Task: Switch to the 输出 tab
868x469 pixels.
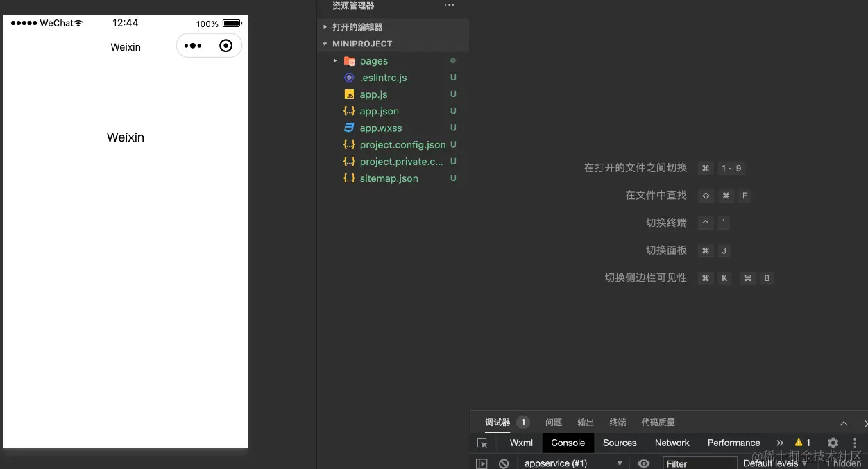Action: pyautogui.click(x=586, y=423)
